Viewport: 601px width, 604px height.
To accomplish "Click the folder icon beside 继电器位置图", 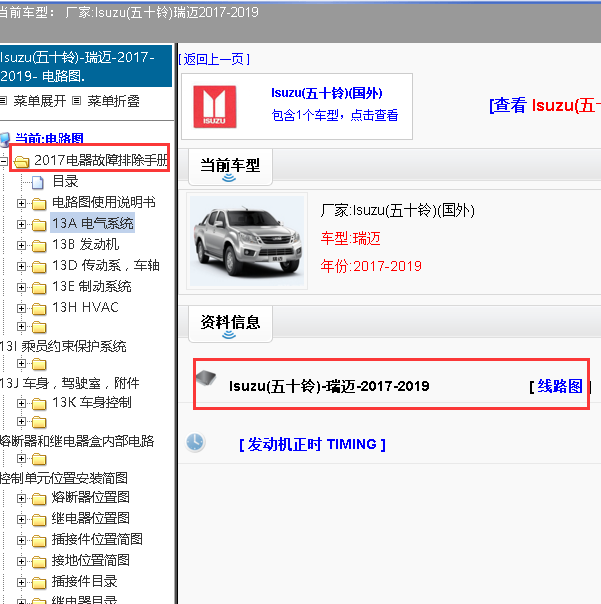I will click(x=39, y=520).
